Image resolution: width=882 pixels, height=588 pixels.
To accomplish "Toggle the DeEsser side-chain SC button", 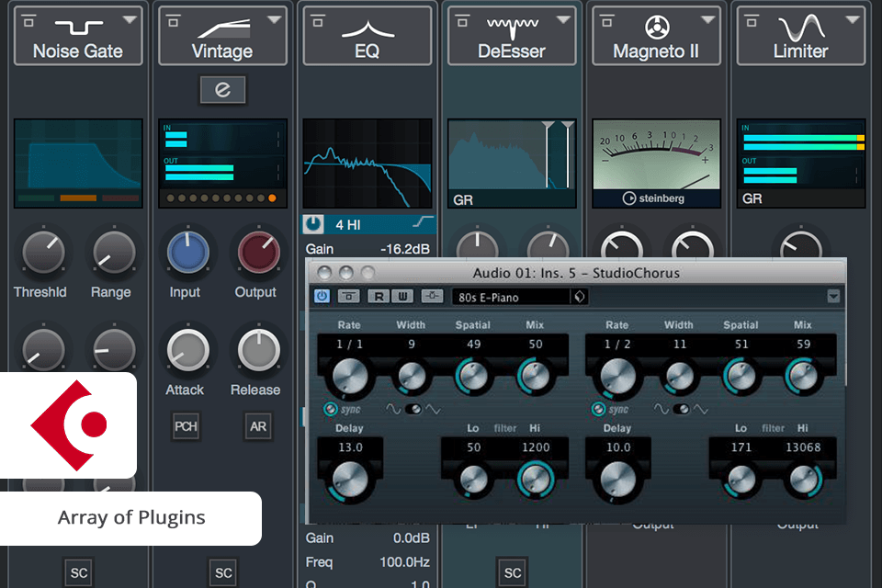I will click(512, 571).
